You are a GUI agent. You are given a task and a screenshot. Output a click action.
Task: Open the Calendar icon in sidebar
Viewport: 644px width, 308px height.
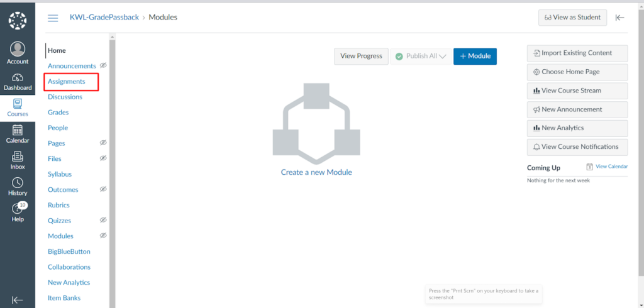point(18,131)
